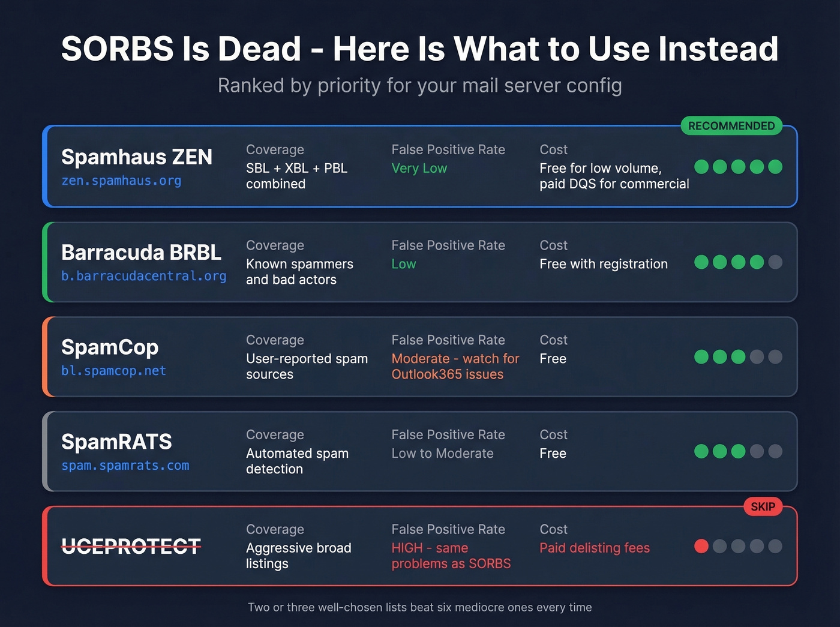Click the Very Low false positive label
The height and width of the screenshot is (627, 840).
tap(419, 168)
